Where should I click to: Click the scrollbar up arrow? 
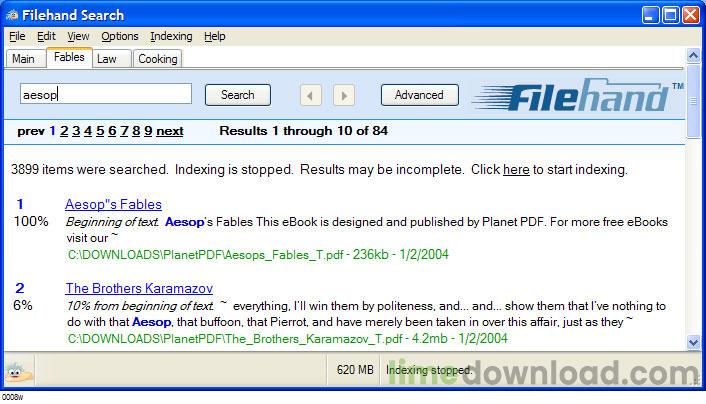pos(693,56)
